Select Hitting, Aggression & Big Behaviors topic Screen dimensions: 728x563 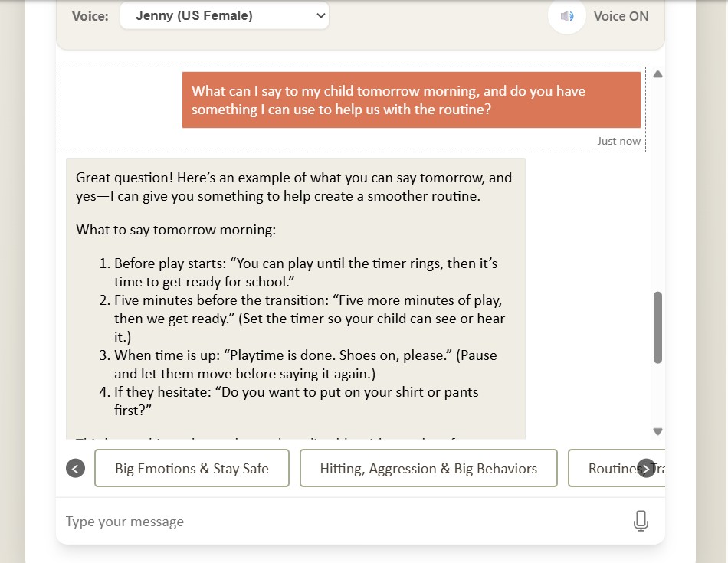point(428,468)
